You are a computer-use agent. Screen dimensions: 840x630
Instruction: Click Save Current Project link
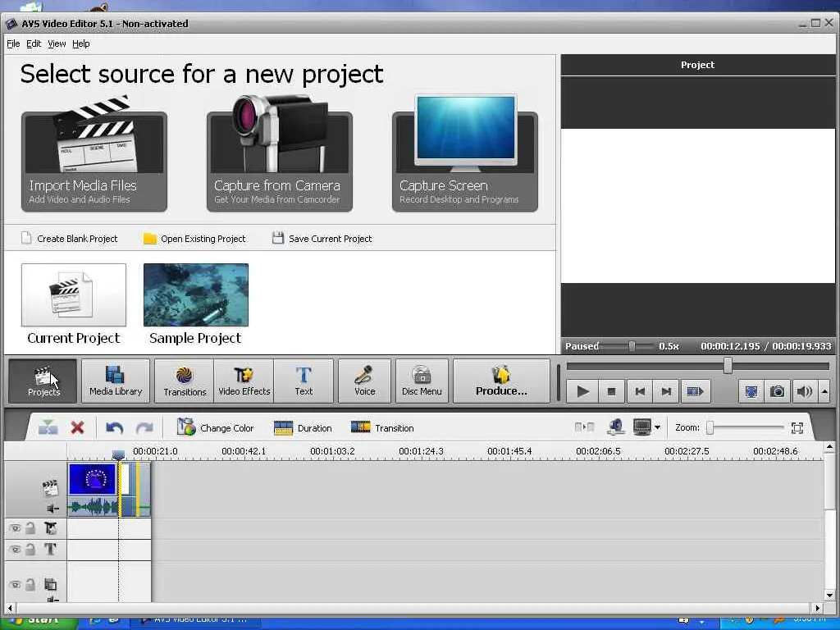click(x=322, y=239)
